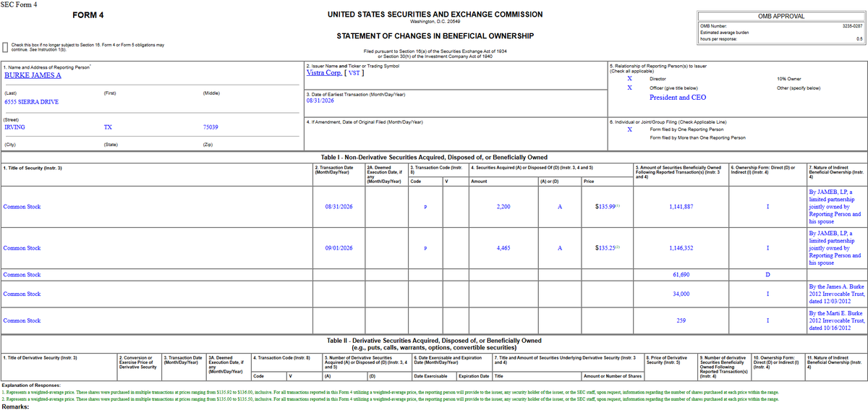Click the 61,690 shares amount
Viewport: 868px width, 413px height.
pos(681,275)
